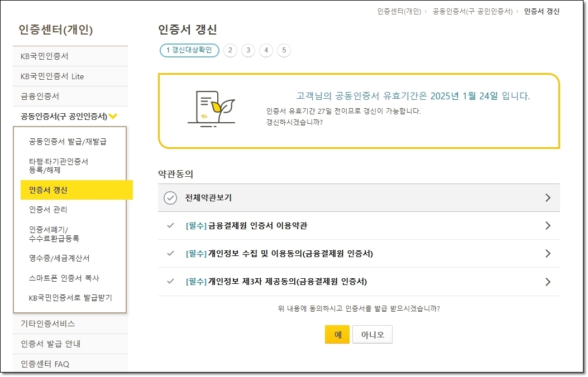Select 스마트폰 인증서 복사 submenu item
588x377 pixels.
point(64,278)
